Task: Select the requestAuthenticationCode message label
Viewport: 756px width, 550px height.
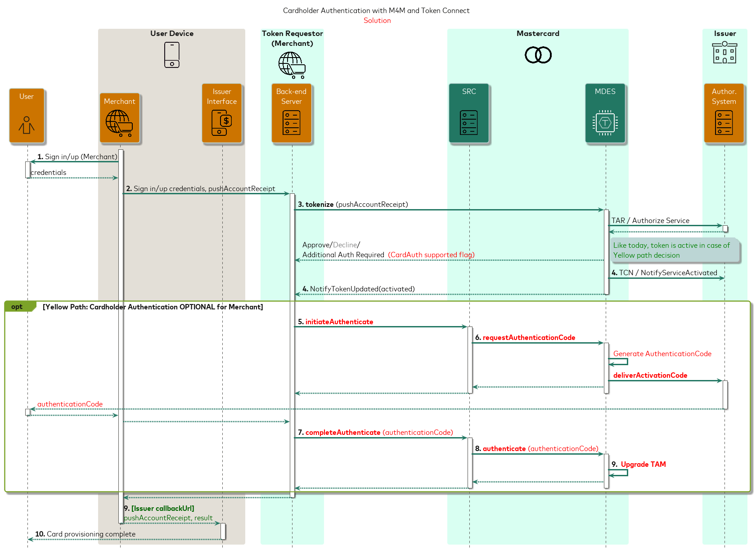Action: click(x=528, y=338)
